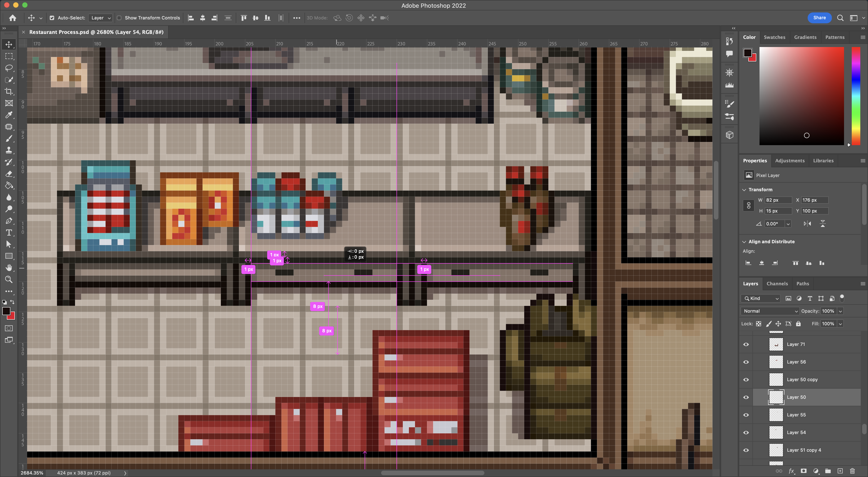
Task: Click the zoom percentage field in status bar
Action: 32,473
